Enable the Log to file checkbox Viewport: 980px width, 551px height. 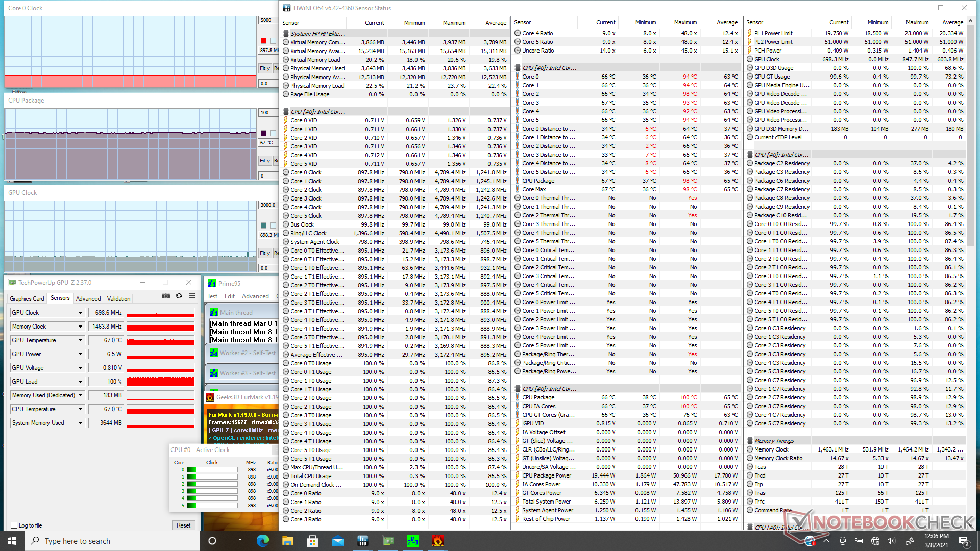point(14,525)
